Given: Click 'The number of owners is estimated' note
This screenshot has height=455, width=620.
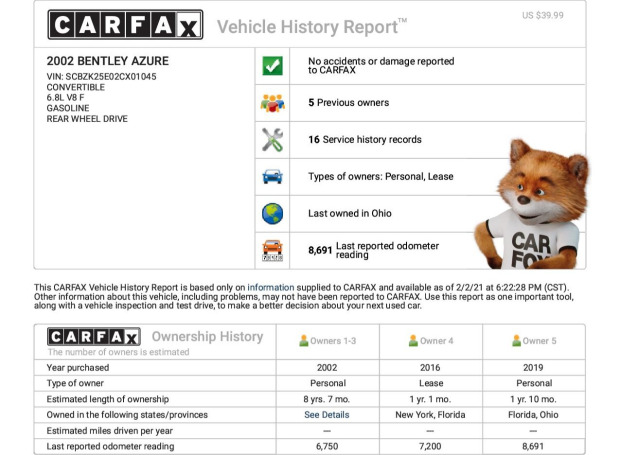Looking at the screenshot, I should [x=118, y=352].
